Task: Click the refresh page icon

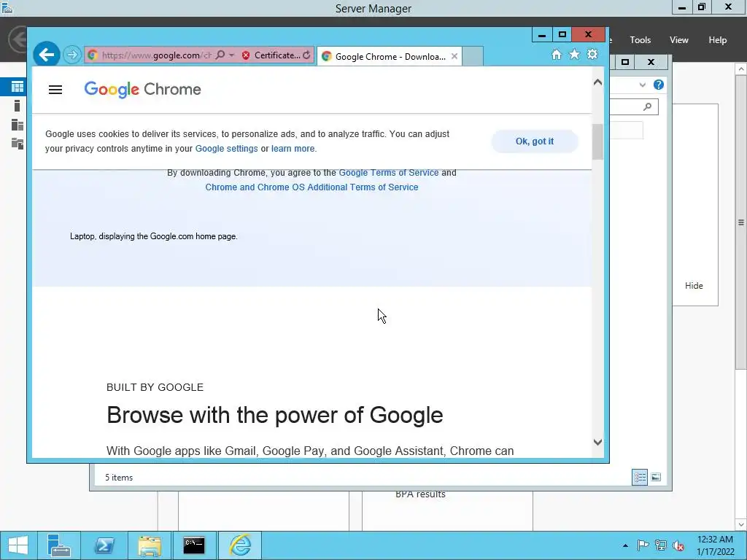Action: pyautogui.click(x=307, y=55)
